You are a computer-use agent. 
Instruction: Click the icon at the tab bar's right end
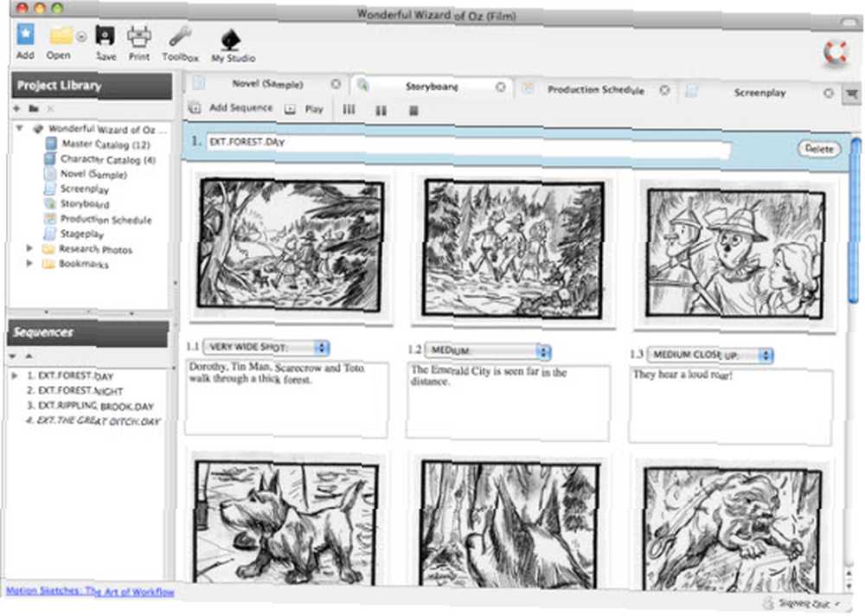tap(852, 94)
